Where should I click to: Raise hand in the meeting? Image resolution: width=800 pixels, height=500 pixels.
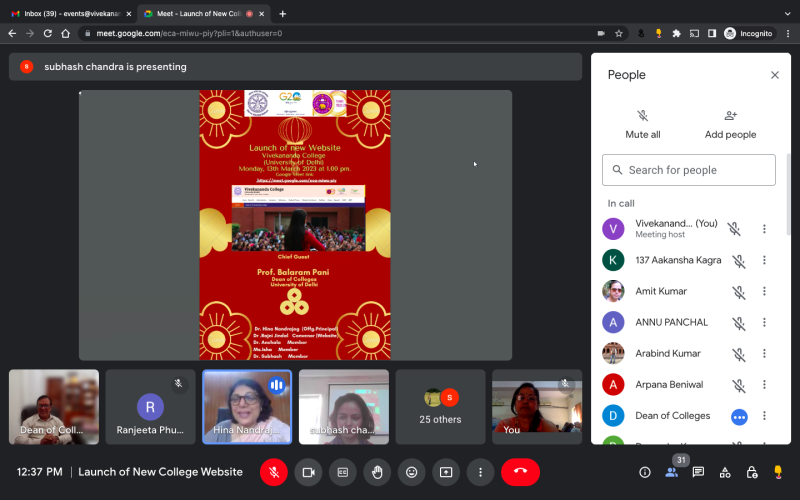click(377, 472)
